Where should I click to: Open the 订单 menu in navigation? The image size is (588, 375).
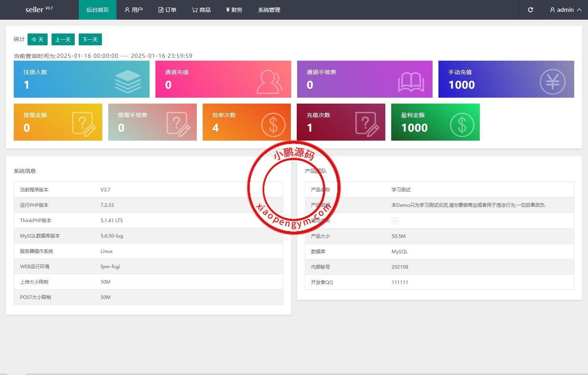click(167, 10)
